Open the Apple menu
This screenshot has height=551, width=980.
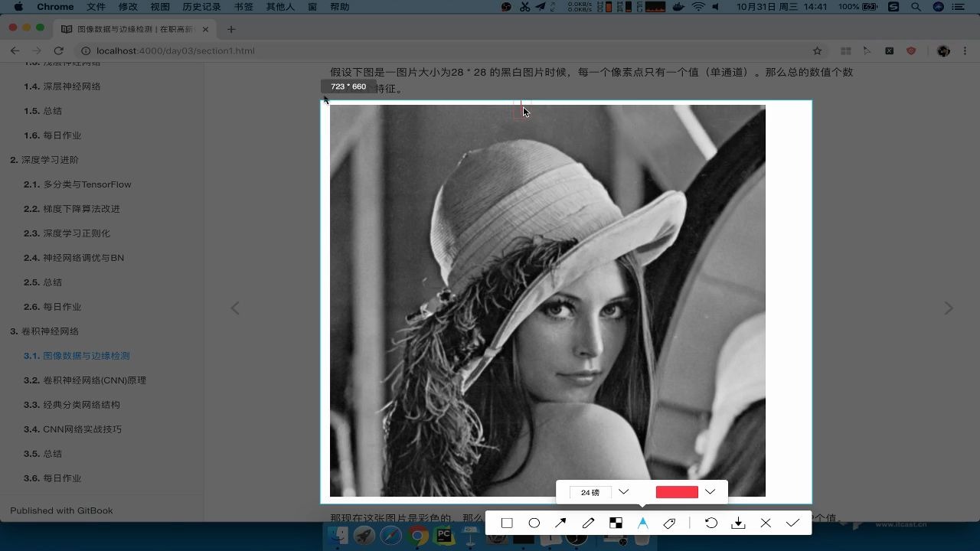point(18,7)
